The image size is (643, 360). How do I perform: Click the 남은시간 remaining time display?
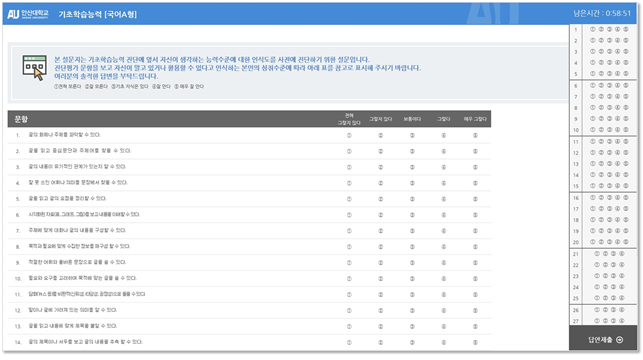(602, 14)
